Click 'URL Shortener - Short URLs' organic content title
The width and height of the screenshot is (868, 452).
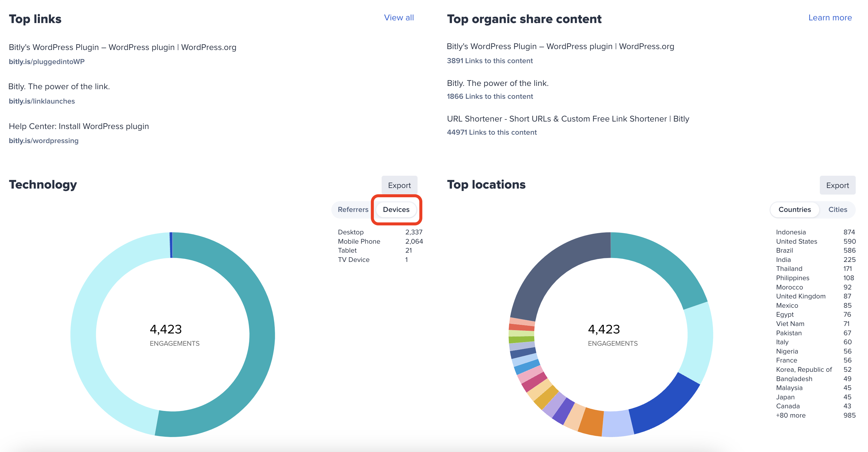[x=568, y=119]
